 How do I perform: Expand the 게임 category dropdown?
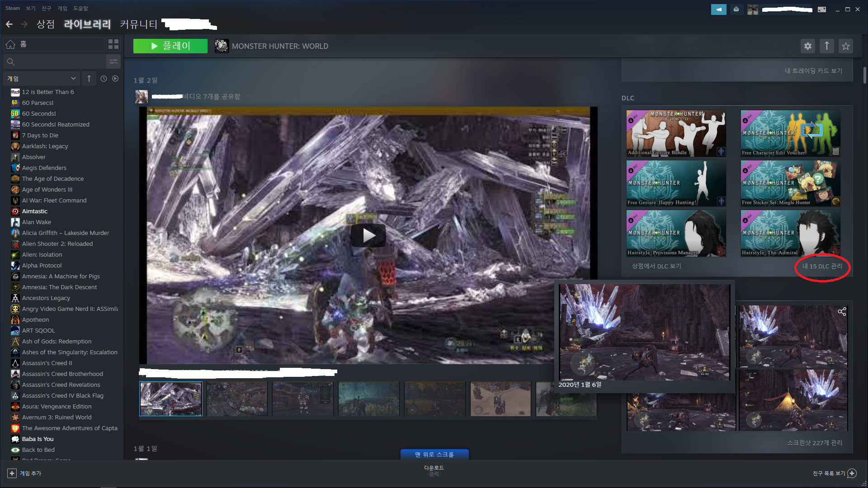tap(41, 79)
